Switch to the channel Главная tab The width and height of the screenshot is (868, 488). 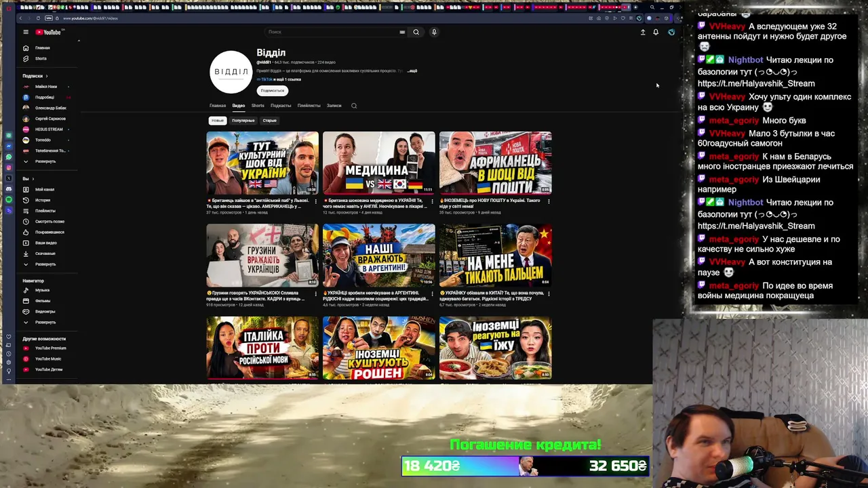[x=218, y=106]
